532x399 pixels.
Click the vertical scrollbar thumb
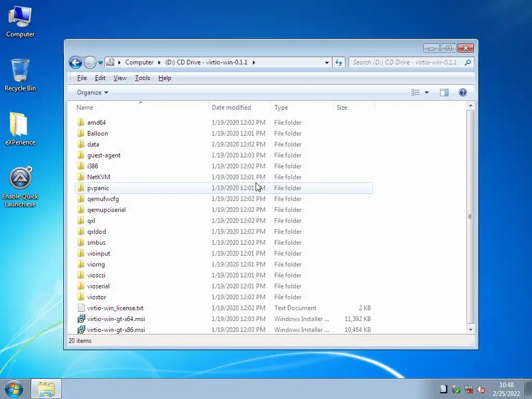tap(470, 217)
